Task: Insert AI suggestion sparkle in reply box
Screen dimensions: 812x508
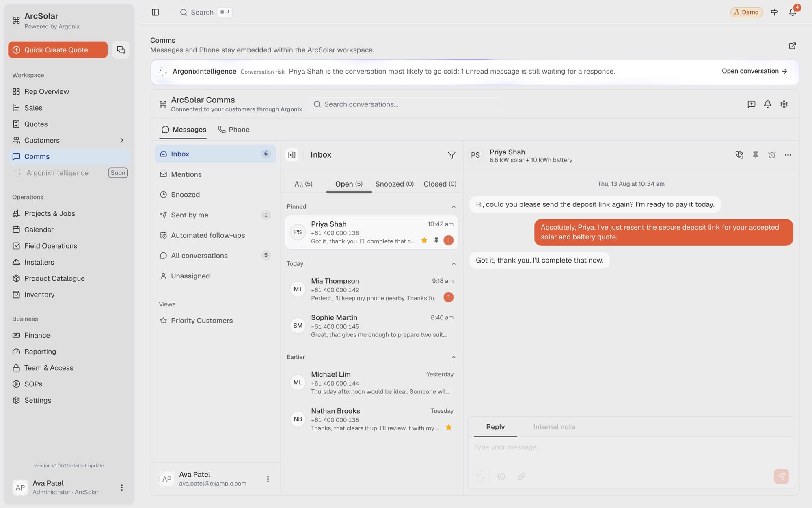Action: click(x=481, y=476)
